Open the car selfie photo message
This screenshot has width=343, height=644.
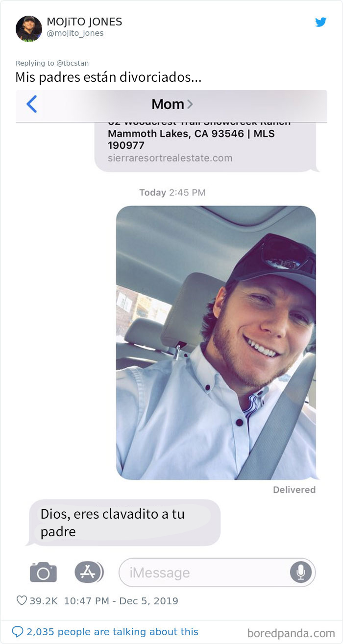pos(216,343)
